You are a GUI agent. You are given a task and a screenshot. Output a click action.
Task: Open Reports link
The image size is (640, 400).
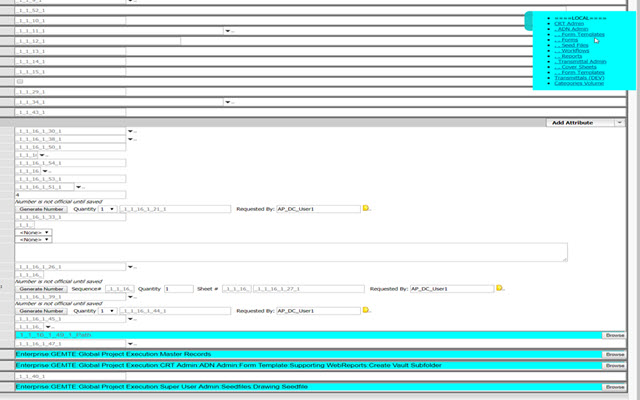click(568, 56)
